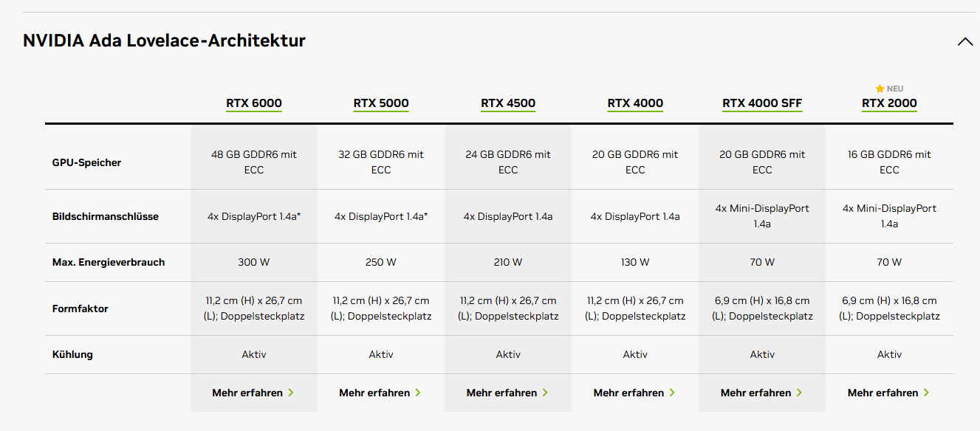Click Mehr erfahren under RTX 4000 SFF

(x=761, y=393)
